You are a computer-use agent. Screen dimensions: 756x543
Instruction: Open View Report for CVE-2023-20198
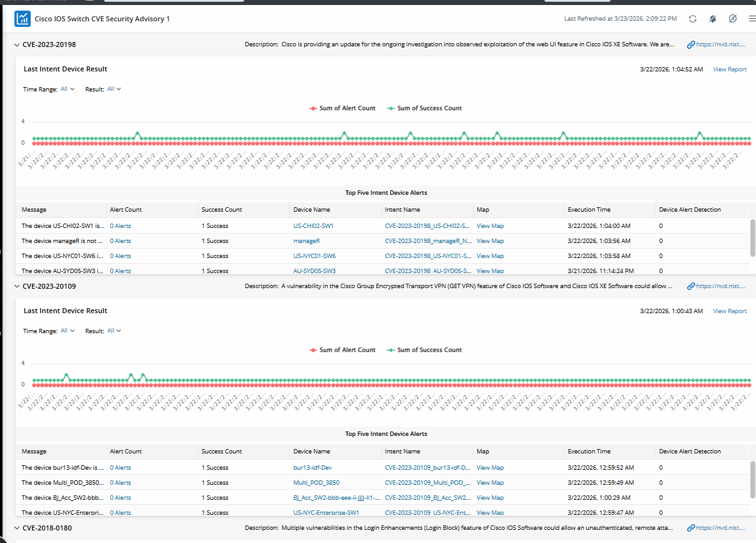point(730,70)
